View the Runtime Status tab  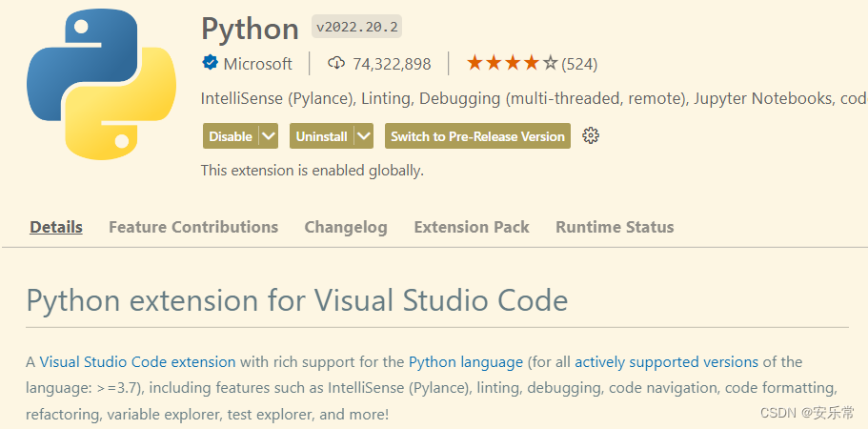[x=615, y=227]
